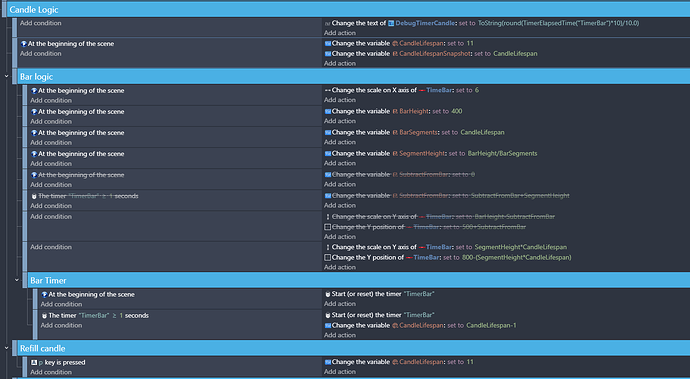Click the scene-start icon in the SegmentHeight event
690x379 pixels.
(x=34, y=154)
